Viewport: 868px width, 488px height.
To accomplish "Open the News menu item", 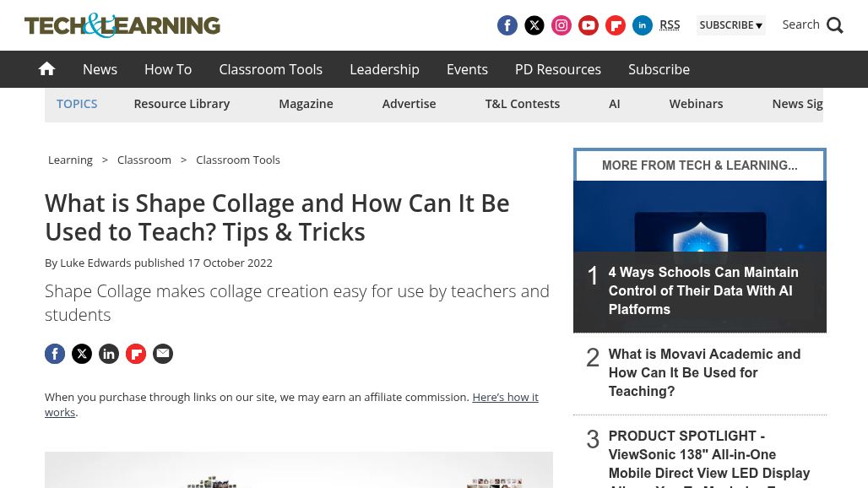I will point(100,69).
